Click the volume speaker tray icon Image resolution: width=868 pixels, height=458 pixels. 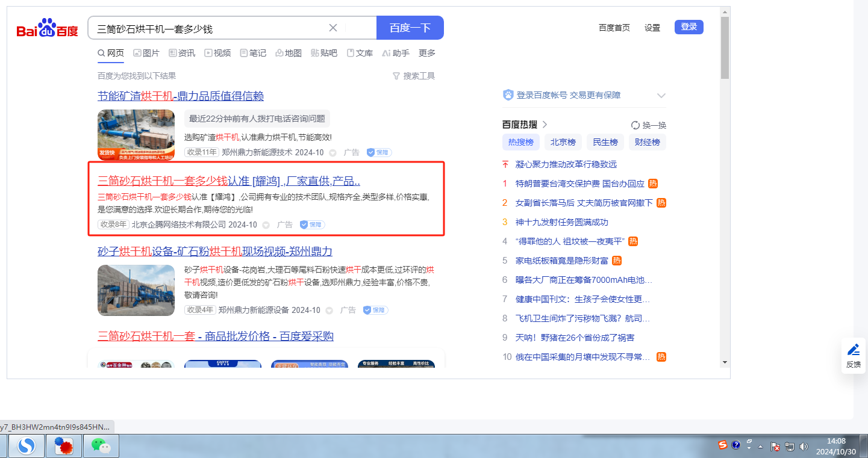coord(804,447)
